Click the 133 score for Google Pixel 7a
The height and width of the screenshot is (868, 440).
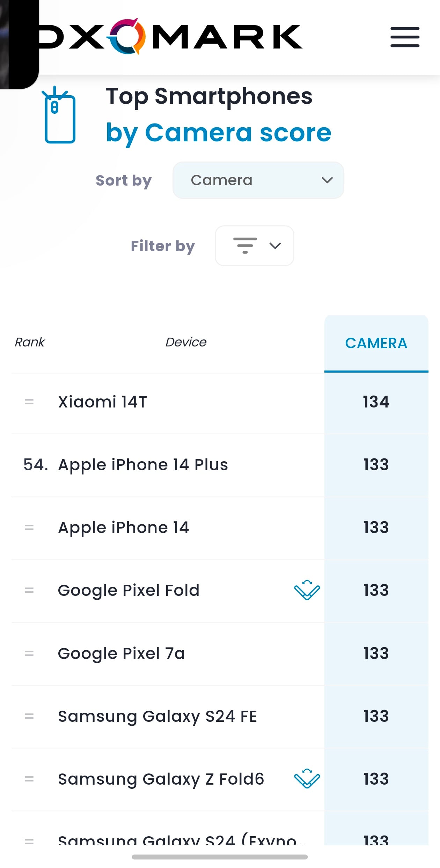point(376,653)
